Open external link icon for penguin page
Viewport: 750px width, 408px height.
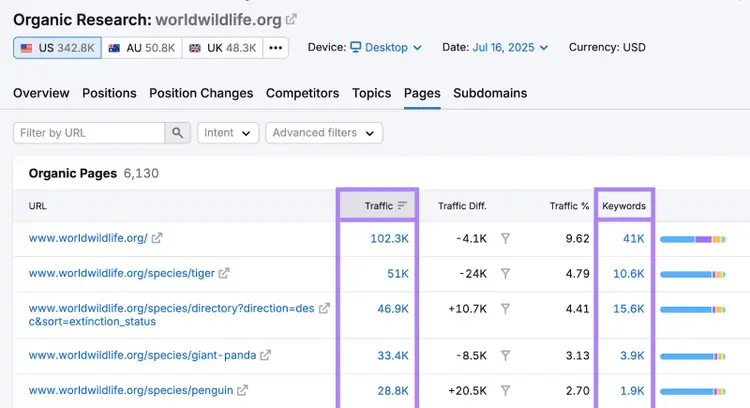coord(243,390)
